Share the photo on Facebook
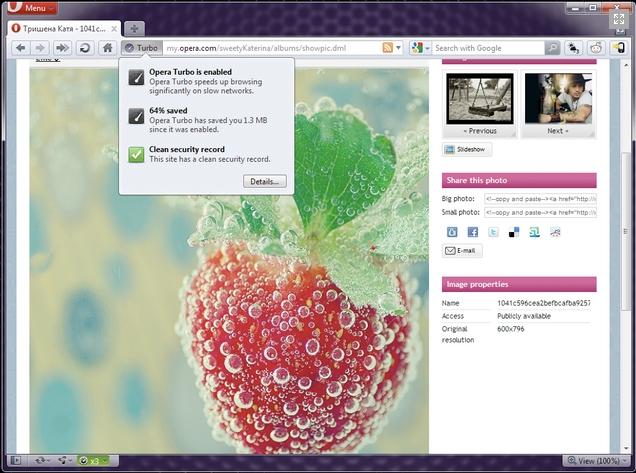Viewport: 636px width, 473px height. tap(473, 232)
